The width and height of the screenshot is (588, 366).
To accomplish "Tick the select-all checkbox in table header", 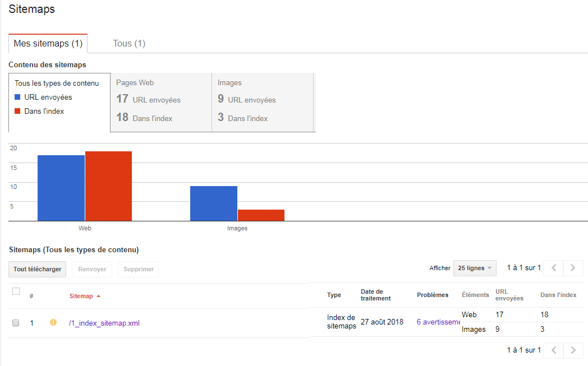I will (16, 291).
